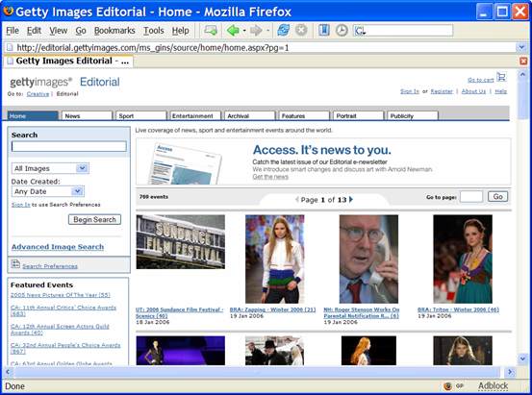Image resolution: width=532 pixels, height=395 pixels.
Task: Select the Archival tab
Action: pos(249,115)
